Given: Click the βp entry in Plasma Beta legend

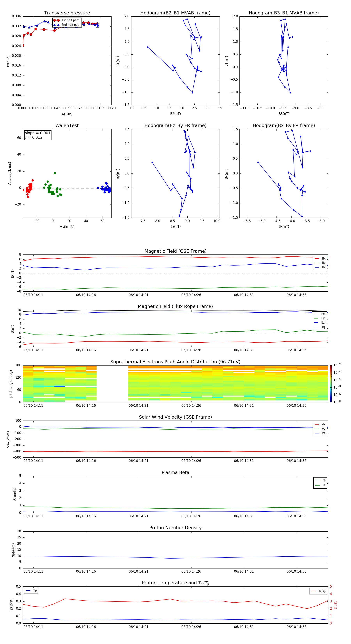Looking at the screenshot, I should point(320,480).
